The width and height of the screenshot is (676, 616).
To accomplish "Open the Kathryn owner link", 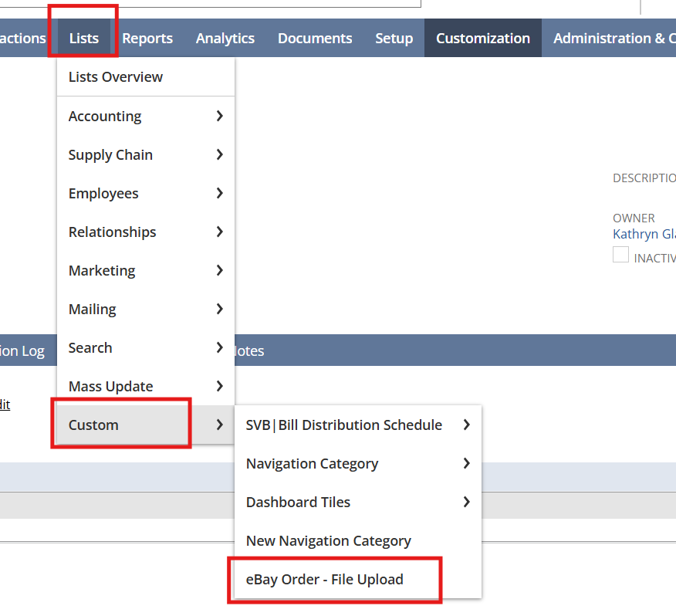I will (644, 234).
